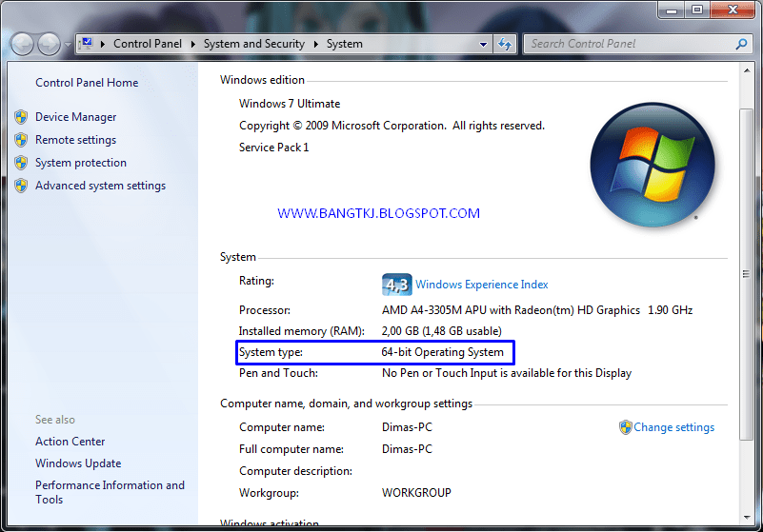Click the Windows 7 Ultimate text
The image size is (763, 532).
tap(290, 104)
